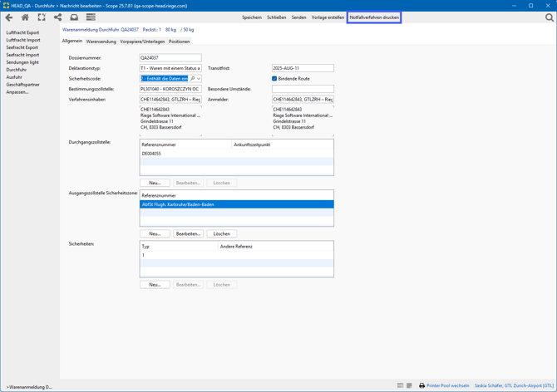Screen dimensions: 557x392
Task: Click Neu... under Ausgangszollstelle Sicherheitszone table
Action: tap(155, 233)
